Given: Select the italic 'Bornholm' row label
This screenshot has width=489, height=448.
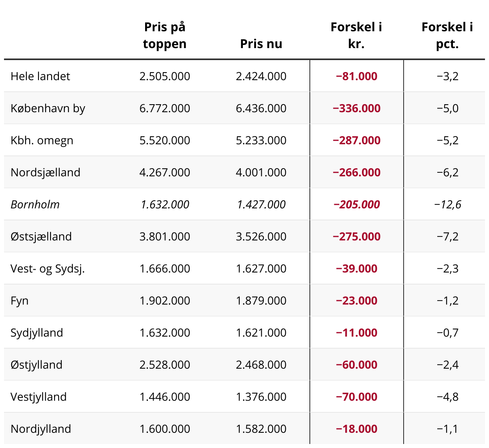Looking at the screenshot, I should click(x=35, y=204).
